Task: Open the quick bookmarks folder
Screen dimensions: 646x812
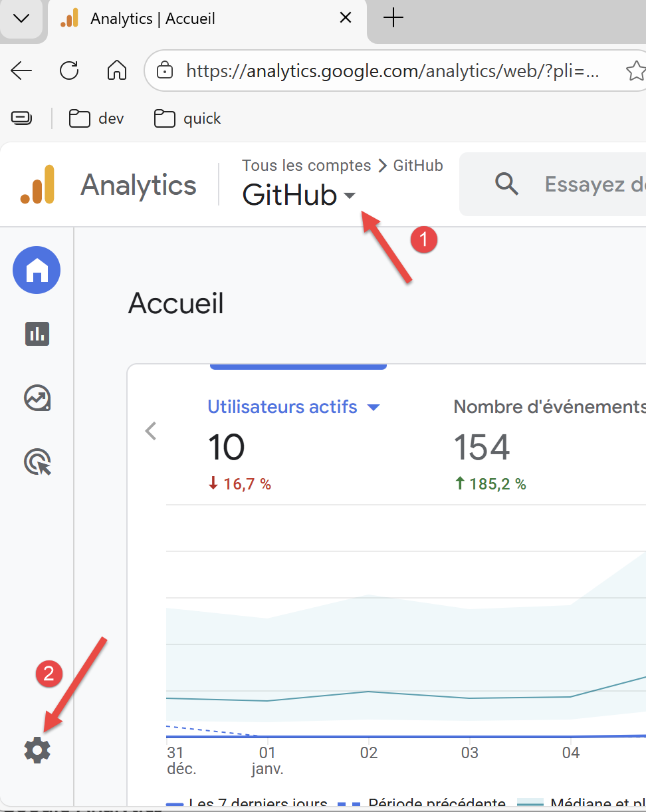Action: (x=187, y=118)
